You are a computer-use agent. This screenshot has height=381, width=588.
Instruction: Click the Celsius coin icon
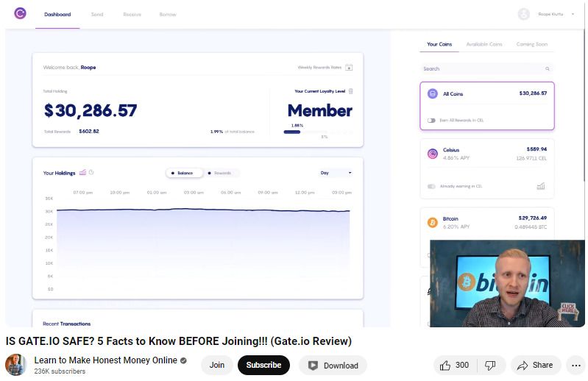tap(433, 154)
